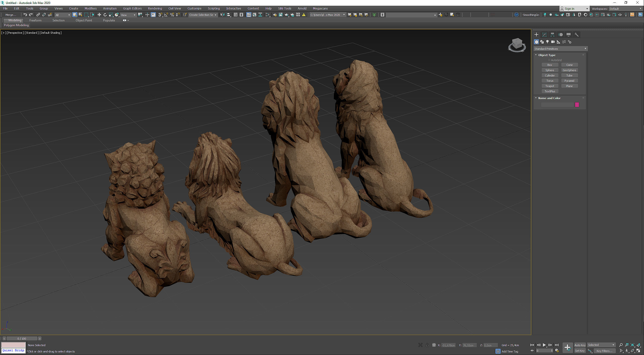Open the Workspaces Default dropdown
The height and width of the screenshot is (355, 644).
(625, 9)
